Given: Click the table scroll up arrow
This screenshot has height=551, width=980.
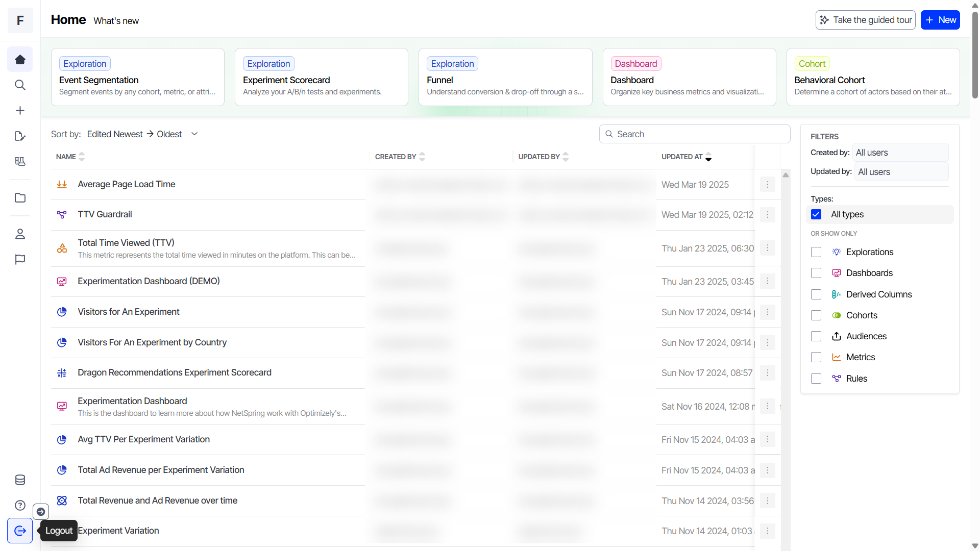Looking at the screenshot, I should coord(786,175).
